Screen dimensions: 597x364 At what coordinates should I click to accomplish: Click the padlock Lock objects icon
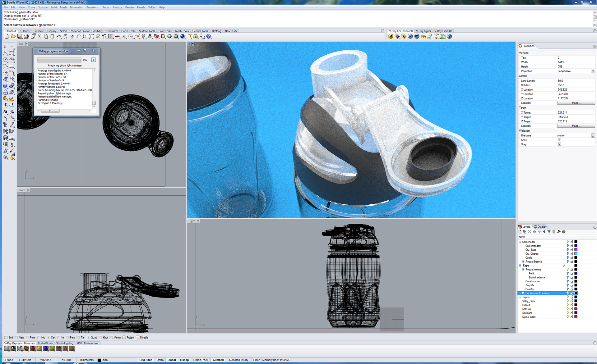pyautogui.click(x=150, y=36)
